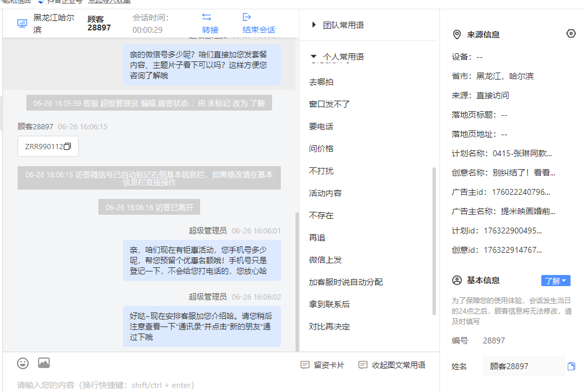Select the 加客服时说自动分配 quick phrase
This screenshot has width=584, height=392.
coord(346,282)
